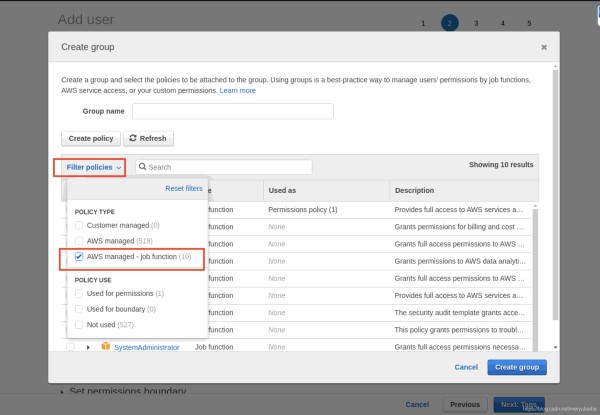Viewport: 600px width, 415px height.
Task: Click the Reset filters link
Action: tap(184, 188)
